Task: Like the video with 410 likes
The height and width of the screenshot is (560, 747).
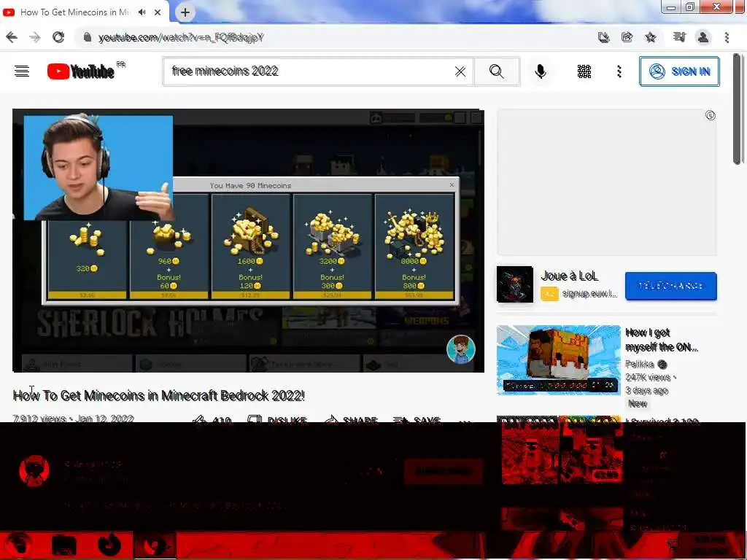Action: 212,421
